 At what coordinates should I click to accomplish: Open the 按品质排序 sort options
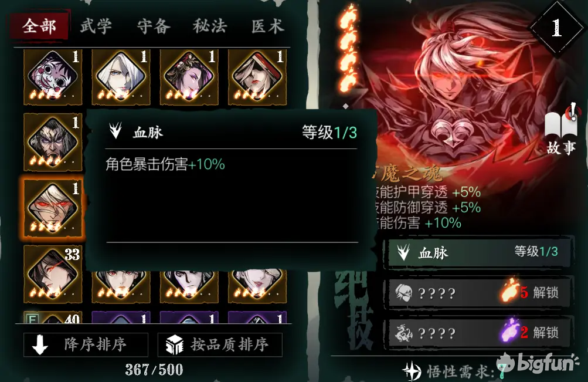[220, 344]
